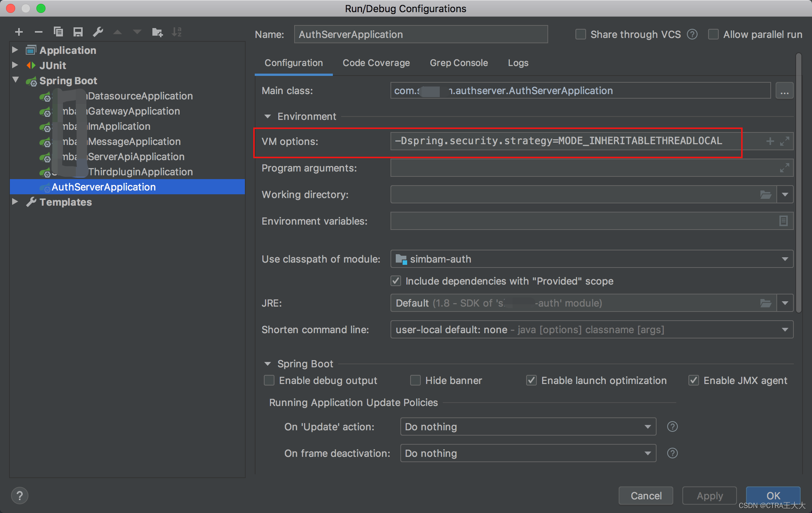Sort configurations alphabetically icon
Viewport: 812px width, 513px height.
(177, 32)
